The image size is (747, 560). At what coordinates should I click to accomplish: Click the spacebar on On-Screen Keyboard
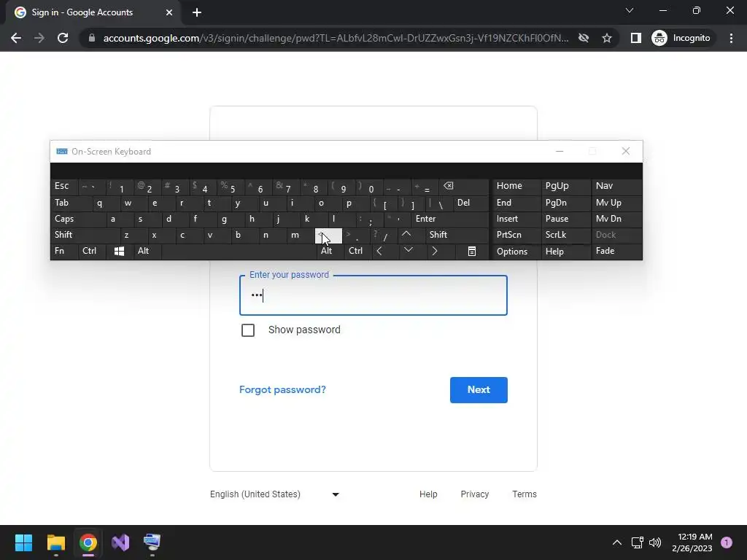pyautogui.click(x=239, y=251)
